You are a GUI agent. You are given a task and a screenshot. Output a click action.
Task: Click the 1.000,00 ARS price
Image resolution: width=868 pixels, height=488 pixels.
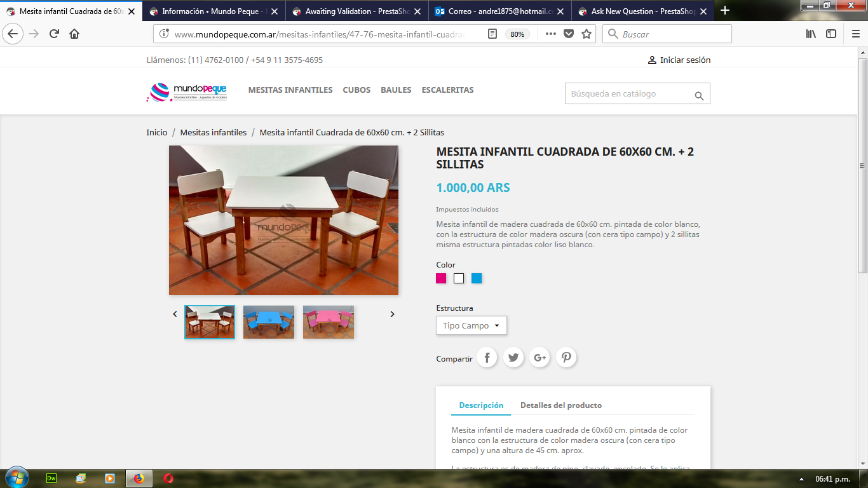click(x=473, y=187)
